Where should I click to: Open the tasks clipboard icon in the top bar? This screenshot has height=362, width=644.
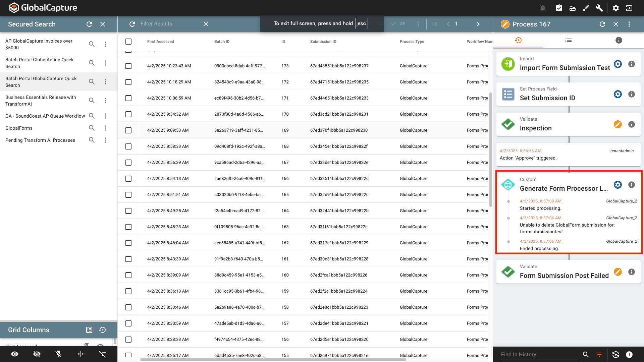coord(559,8)
